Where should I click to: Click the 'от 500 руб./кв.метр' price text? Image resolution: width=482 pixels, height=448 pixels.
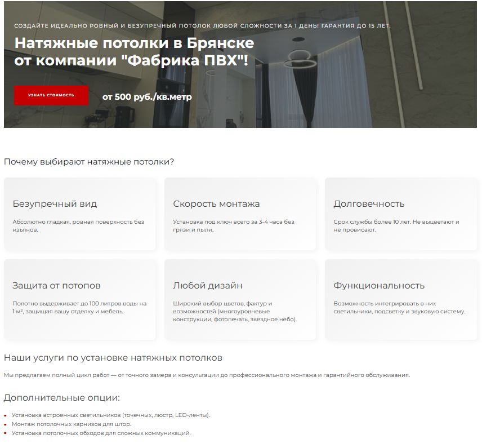pos(147,97)
